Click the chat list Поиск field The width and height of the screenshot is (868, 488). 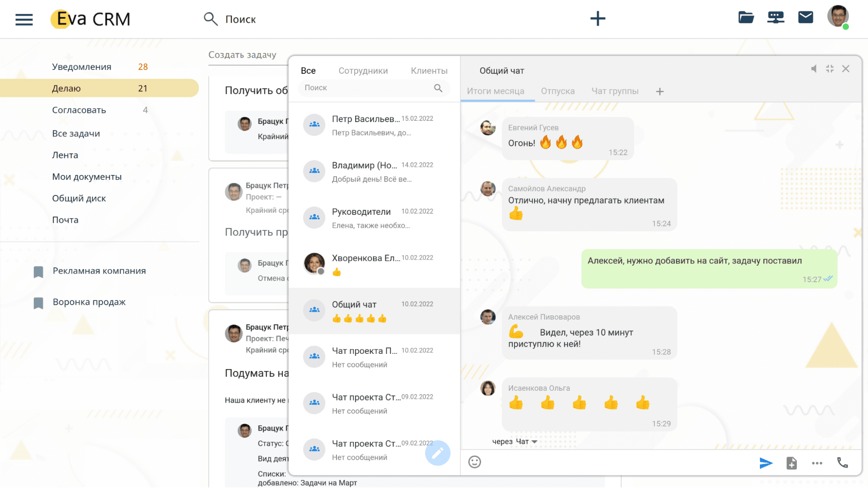point(373,88)
